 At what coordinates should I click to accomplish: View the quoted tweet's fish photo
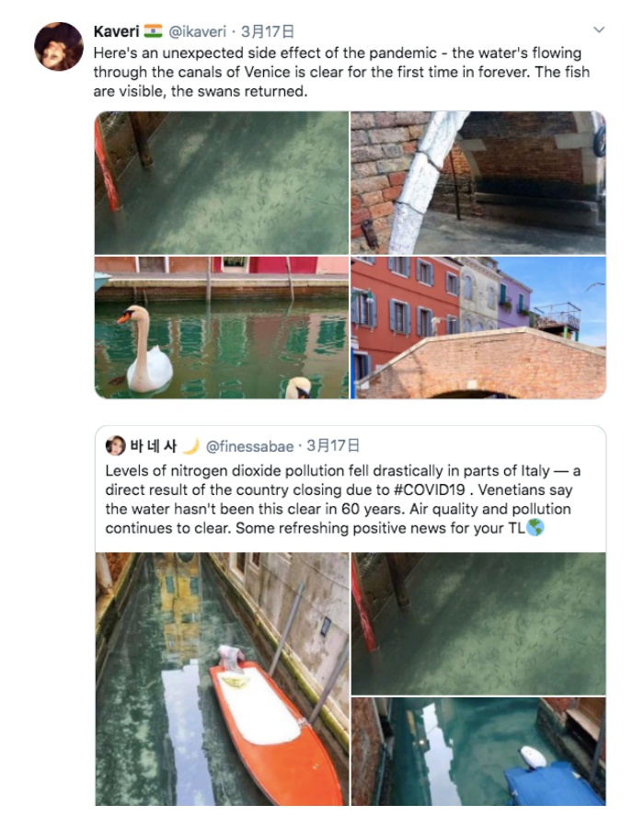(x=478, y=624)
